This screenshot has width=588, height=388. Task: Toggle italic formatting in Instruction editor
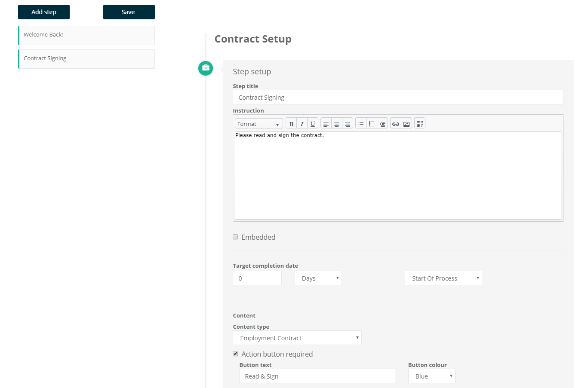pos(302,124)
